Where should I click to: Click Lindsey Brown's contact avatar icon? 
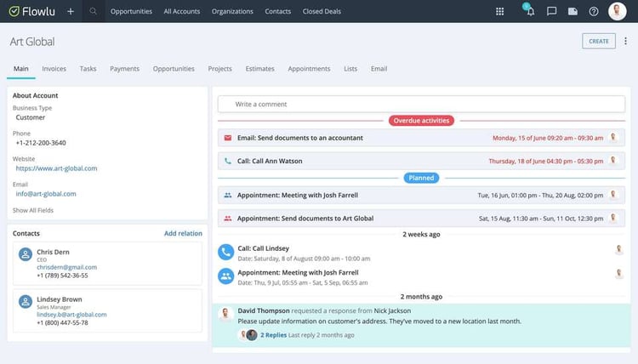pyautogui.click(x=26, y=302)
